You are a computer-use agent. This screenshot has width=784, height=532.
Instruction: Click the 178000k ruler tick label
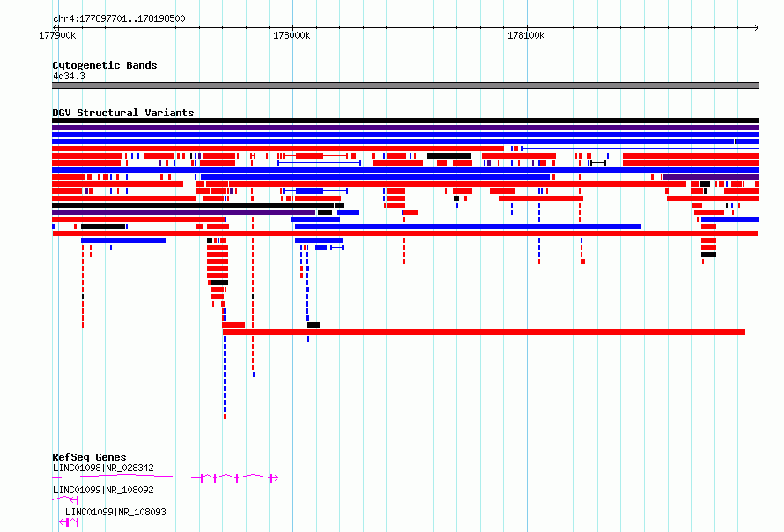(292, 35)
